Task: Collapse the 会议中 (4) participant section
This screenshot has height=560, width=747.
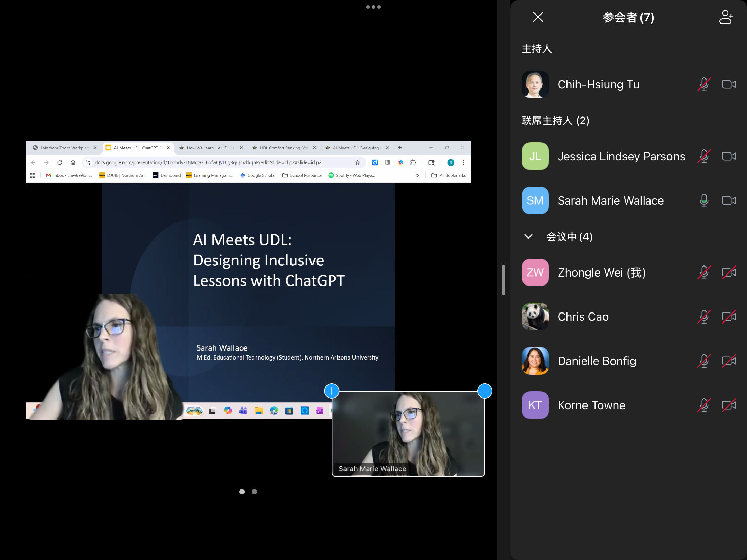Action: tap(528, 237)
